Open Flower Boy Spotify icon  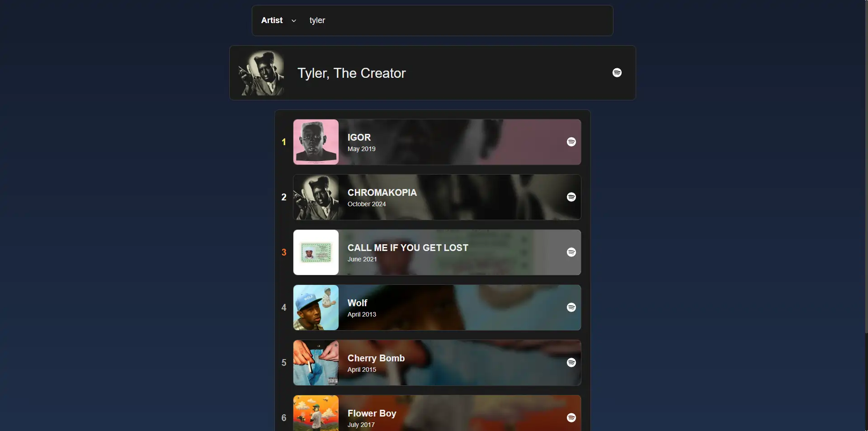[x=571, y=418]
